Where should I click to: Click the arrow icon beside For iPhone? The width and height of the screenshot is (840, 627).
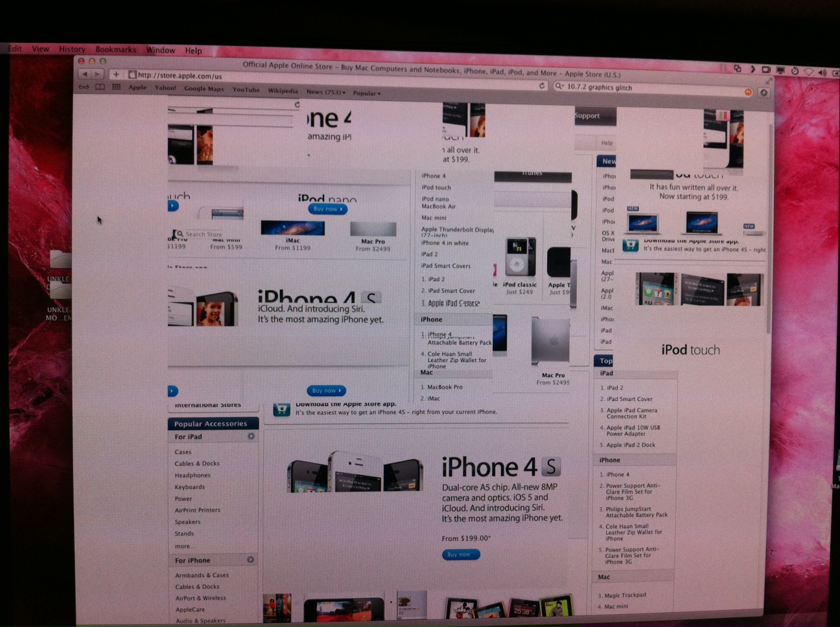pos(251,560)
